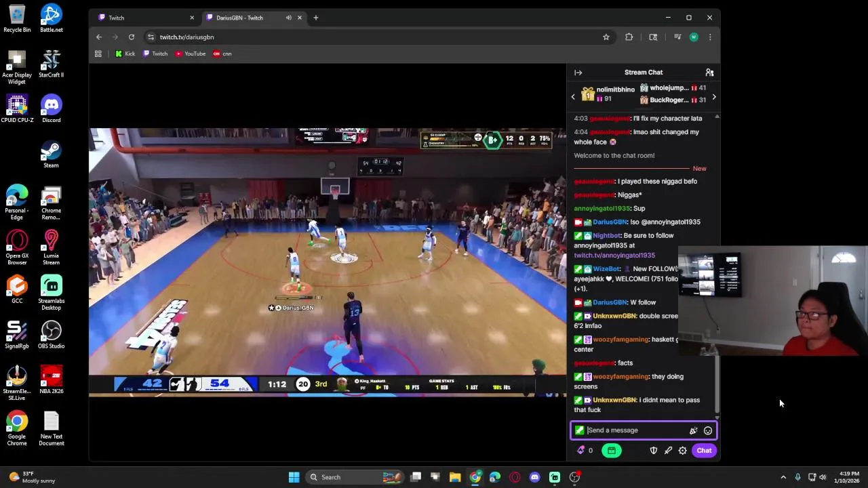Open chat settings gear

coord(683,451)
